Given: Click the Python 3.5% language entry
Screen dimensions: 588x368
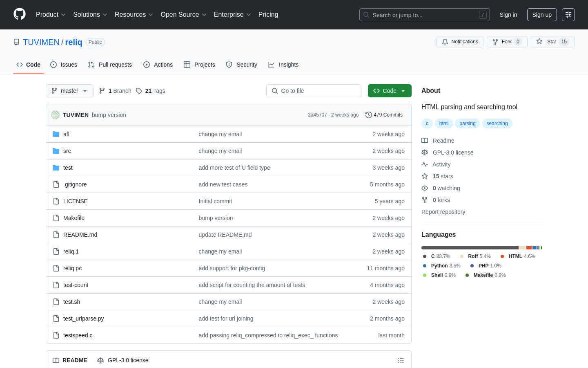Looking at the screenshot, I should [441, 266].
